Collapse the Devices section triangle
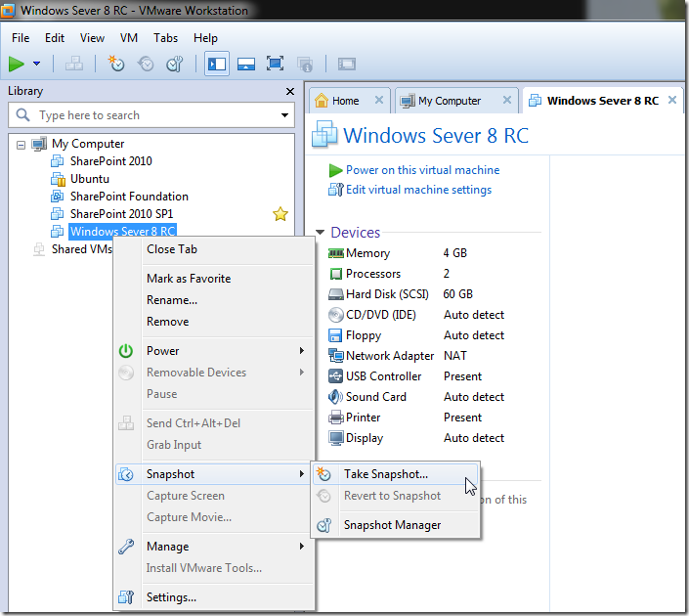The image size is (689, 616). pyautogui.click(x=320, y=233)
